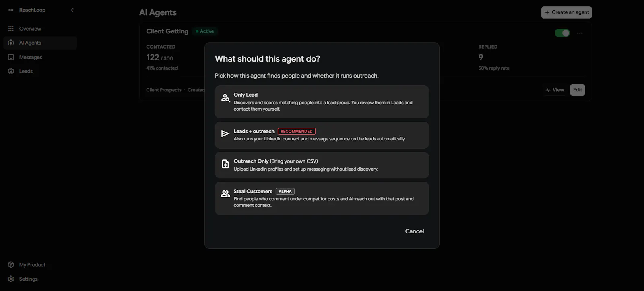Screen dimensions: 644x291
Task: Click the 'What should this agent do?' heading
Action: [x=267, y=59]
